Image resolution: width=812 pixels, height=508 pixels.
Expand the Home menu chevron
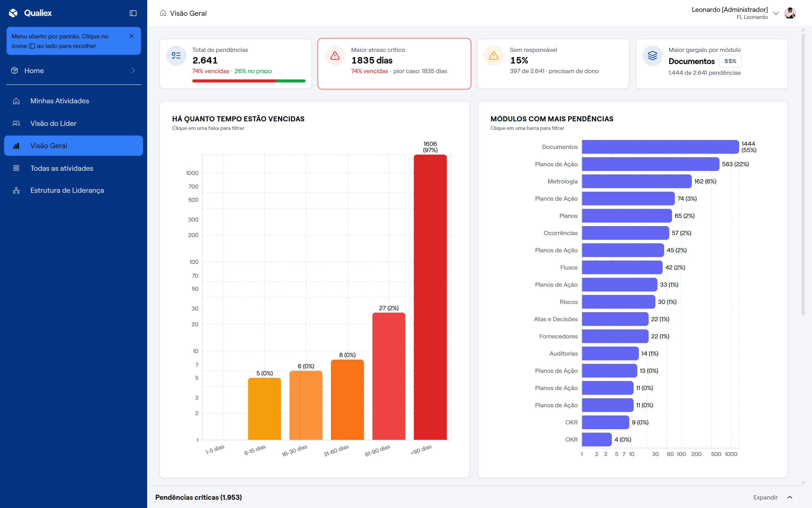pyautogui.click(x=133, y=71)
